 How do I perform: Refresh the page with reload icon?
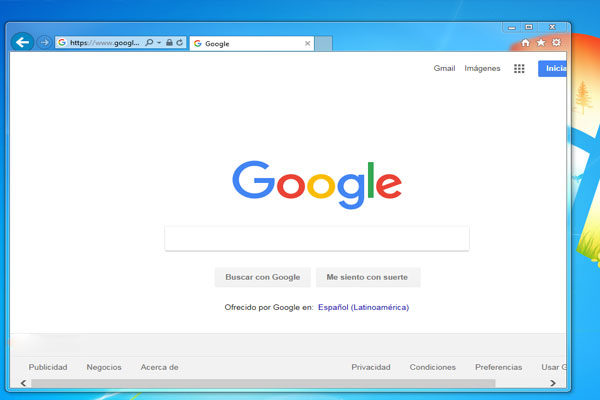click(179, 42)
